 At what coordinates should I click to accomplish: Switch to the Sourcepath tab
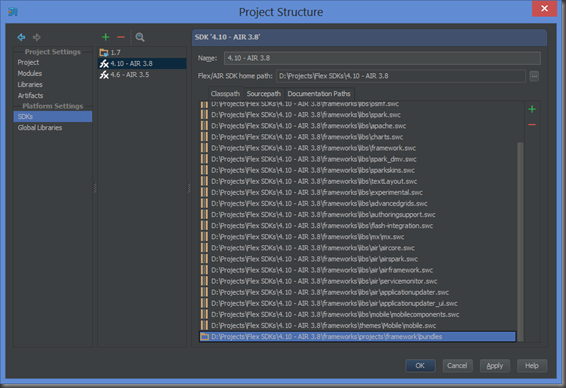264,94
